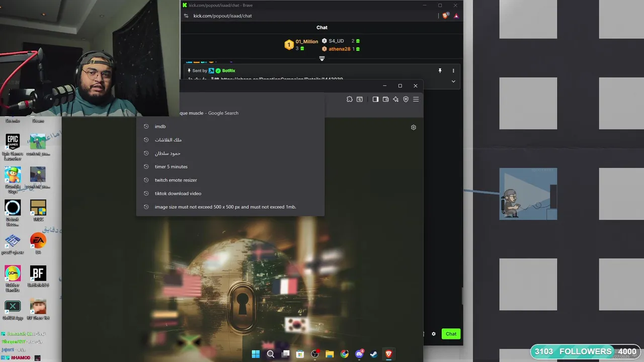Choose 'timer 5 minutes' suggestion
The height and width of the screenshot is (362, 644).
(230, 166)
